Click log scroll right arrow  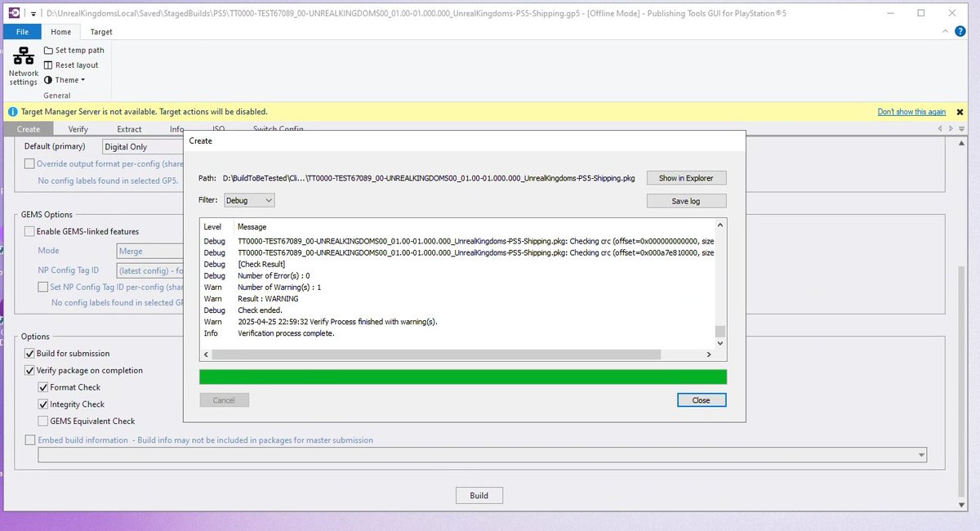click(708, 355)
